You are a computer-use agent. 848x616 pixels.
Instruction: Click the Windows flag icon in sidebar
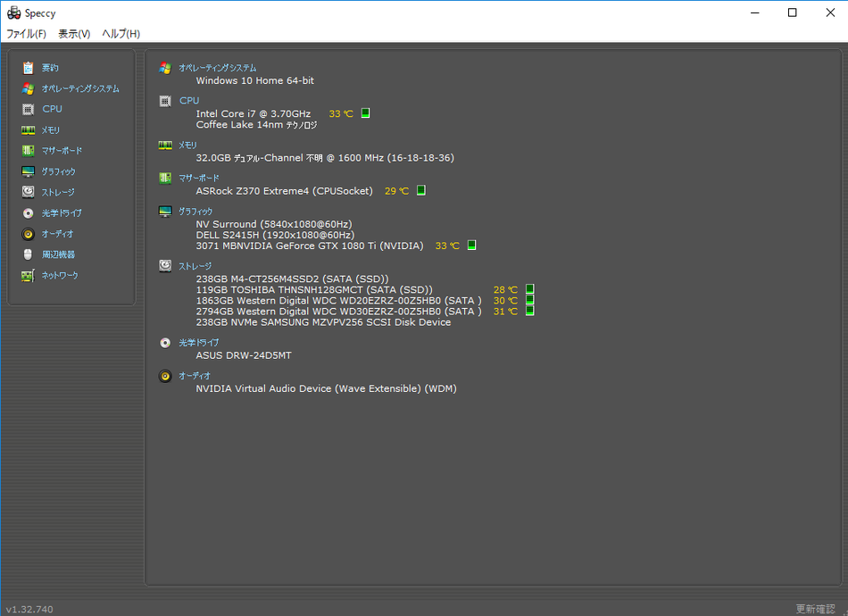29,88
